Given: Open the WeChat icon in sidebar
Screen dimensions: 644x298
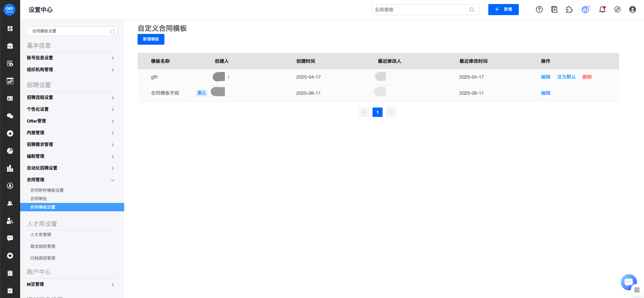Looking at the screenshot, I should click(x=10, y=116).
